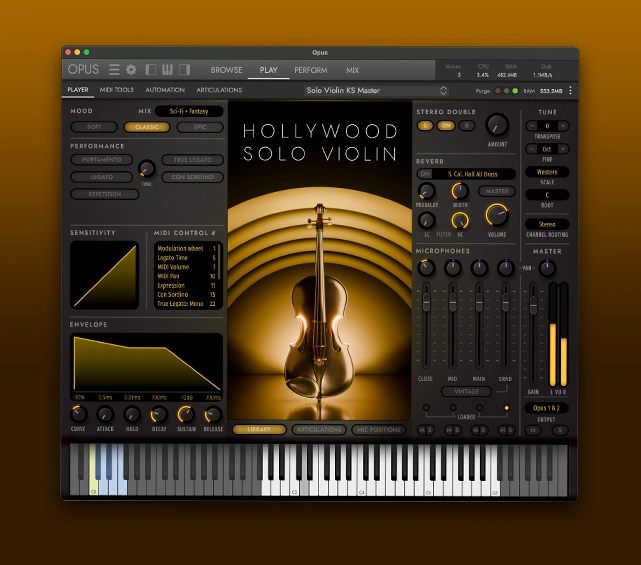The image size is (641, 565).
Task: Open the Solo Violin KS Master instrument selector
Action: coord(376,90)
